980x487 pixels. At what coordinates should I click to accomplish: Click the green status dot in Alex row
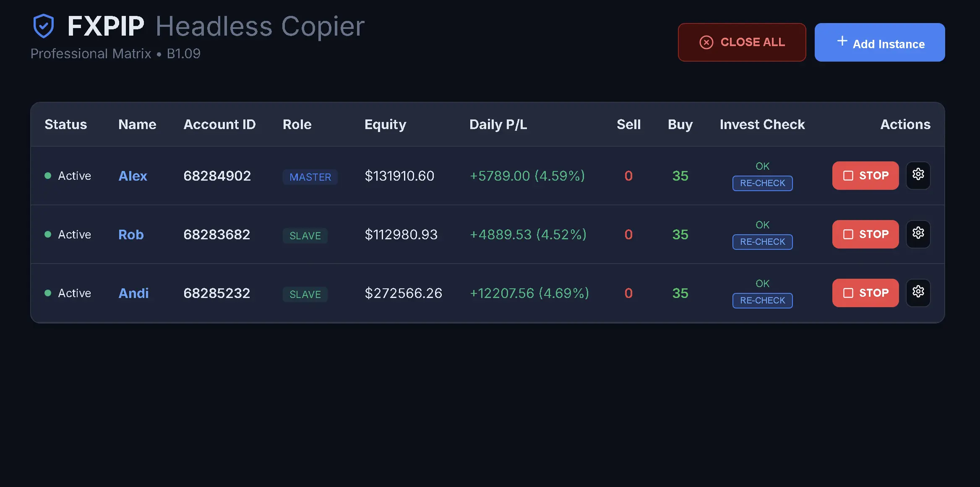click(x=48, y=176)
